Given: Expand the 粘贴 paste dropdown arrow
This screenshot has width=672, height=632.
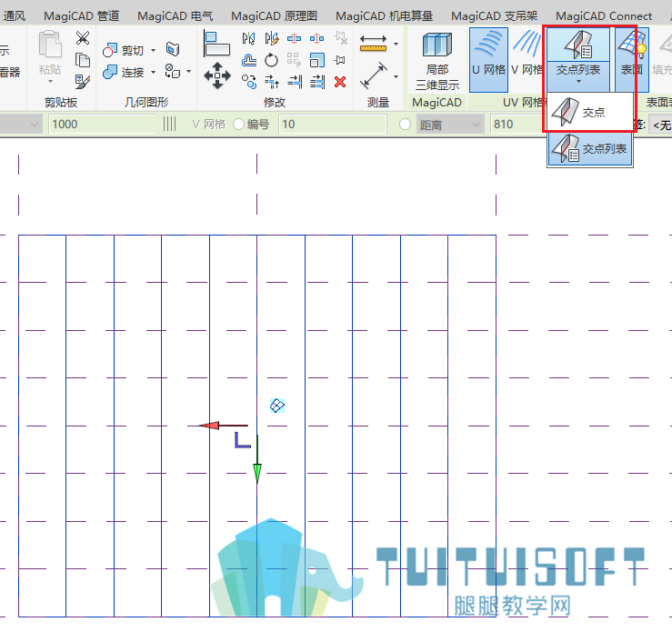Looking at the screenshot, I should 50,82.
